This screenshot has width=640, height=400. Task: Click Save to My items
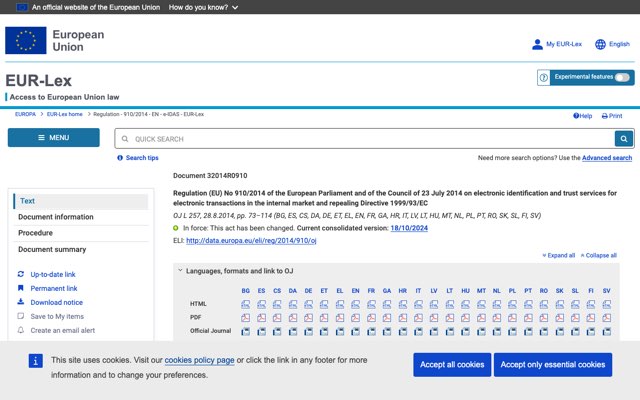[x=57, y=316]
